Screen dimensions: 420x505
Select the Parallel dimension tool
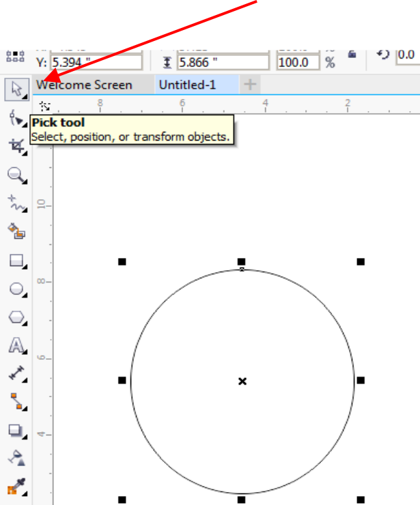coord(17,373)
